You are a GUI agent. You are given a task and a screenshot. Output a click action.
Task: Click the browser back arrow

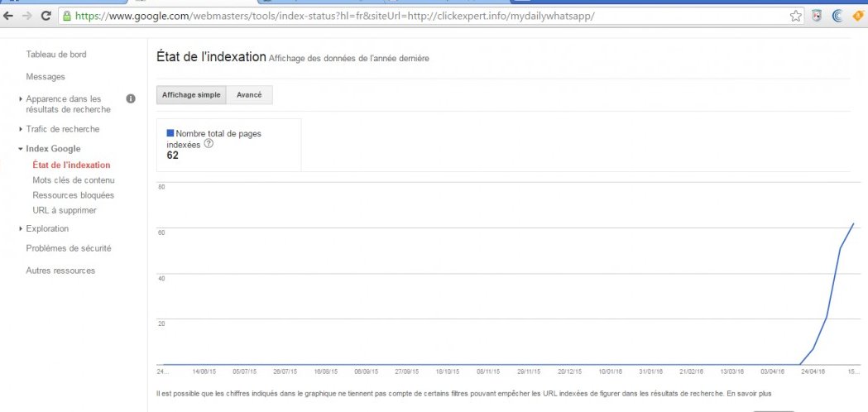(x=8, y=16)
